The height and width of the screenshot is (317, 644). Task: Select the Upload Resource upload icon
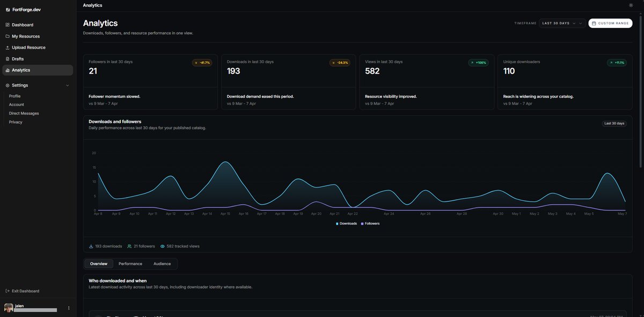coord(8,47)
